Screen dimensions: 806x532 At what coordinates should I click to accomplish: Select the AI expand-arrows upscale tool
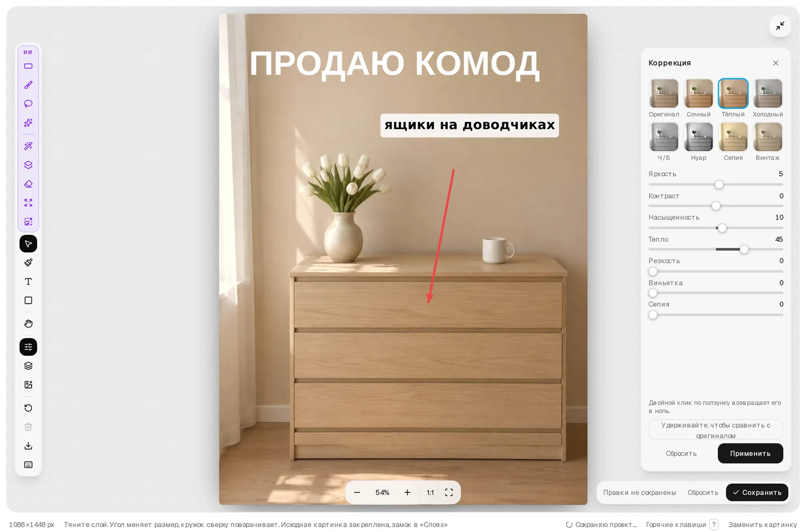coord(28,203)
